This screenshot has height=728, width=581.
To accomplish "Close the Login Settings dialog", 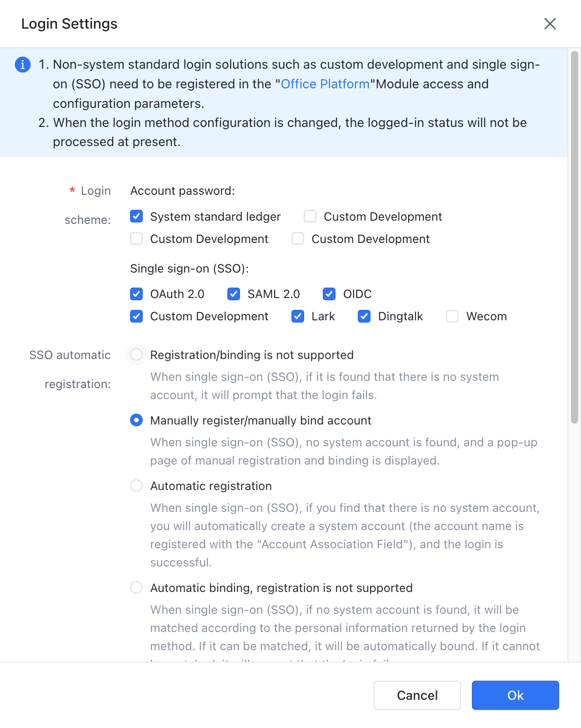I will (550, 24).
